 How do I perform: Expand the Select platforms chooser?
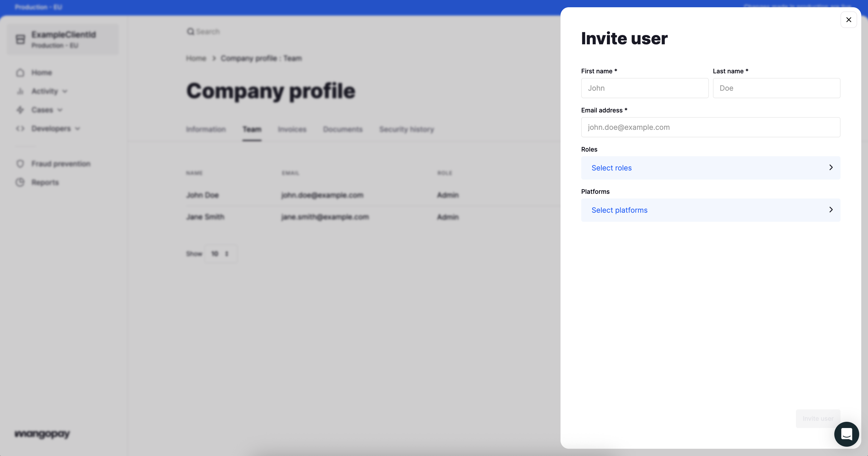coord(710,210)
